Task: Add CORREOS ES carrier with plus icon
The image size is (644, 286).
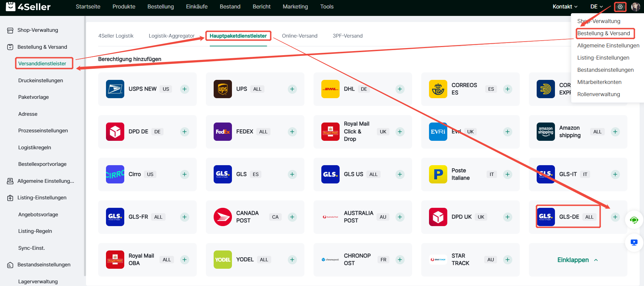Action: [x=508, y=89]
